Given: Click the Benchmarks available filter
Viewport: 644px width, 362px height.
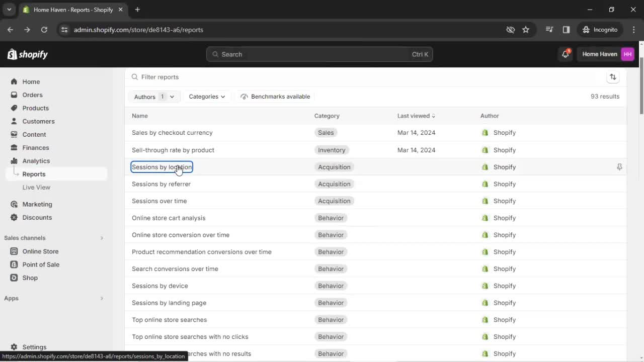Looking at the screenshot, I should click(275, 97).
